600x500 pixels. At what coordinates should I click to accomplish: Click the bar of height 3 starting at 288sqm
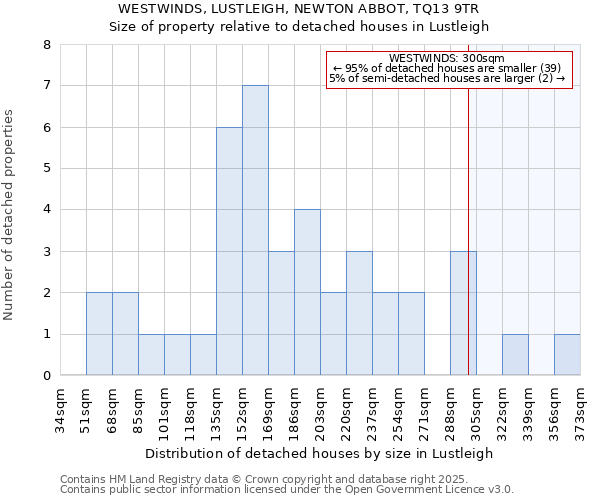(x=463, y=313)
